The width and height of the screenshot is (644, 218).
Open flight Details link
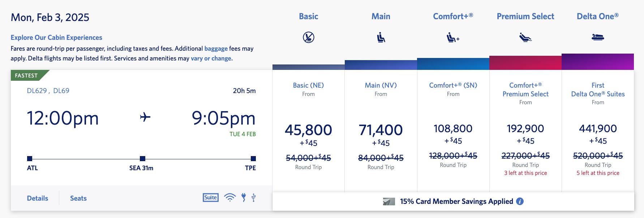[38, 198]
